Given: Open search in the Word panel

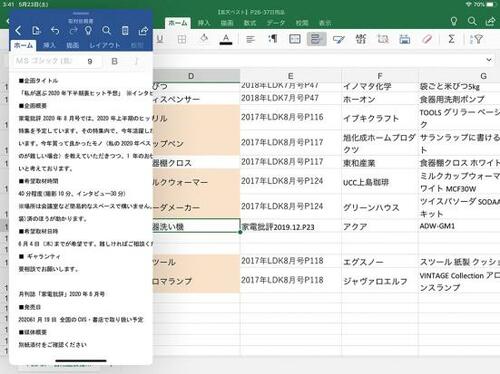Looking at the screenshot, I should click(x=106, y=31).
